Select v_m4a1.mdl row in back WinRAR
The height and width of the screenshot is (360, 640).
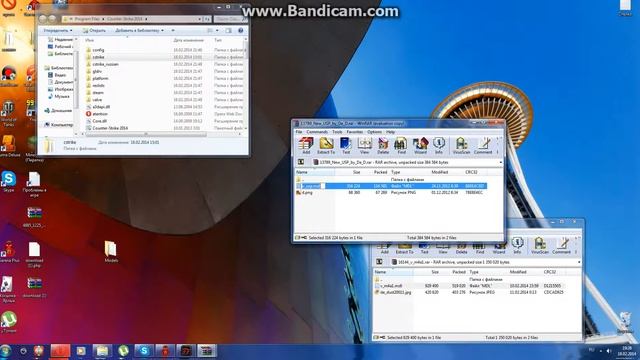469,286
